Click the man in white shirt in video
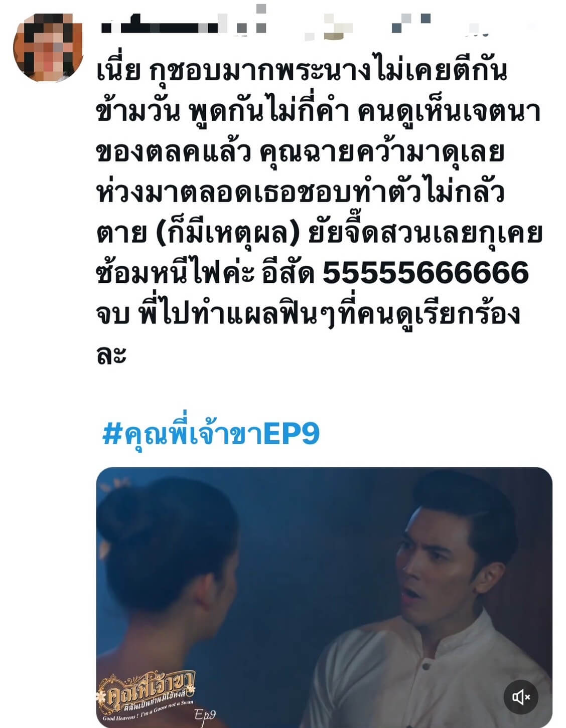The height and width of the screenshot is (728, 566). pos(442,602)
